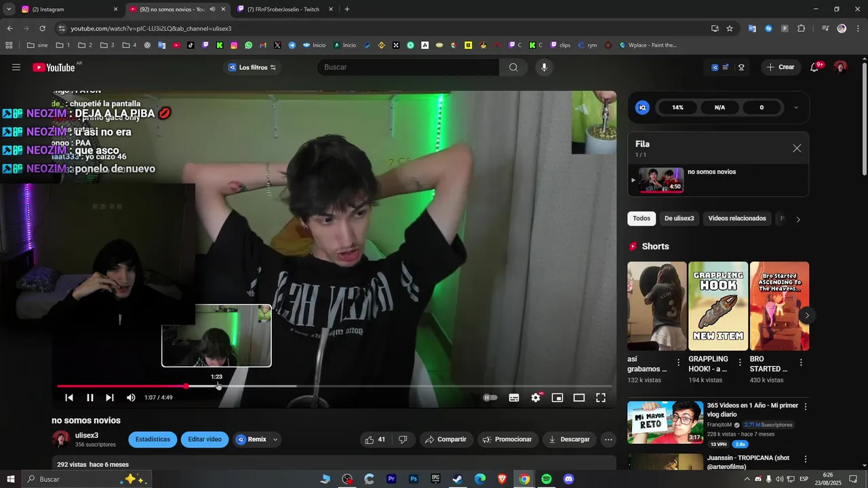Start voice search with the microphone
The height and width of the screenshot is (488, 868).
(x=544, y=67)
